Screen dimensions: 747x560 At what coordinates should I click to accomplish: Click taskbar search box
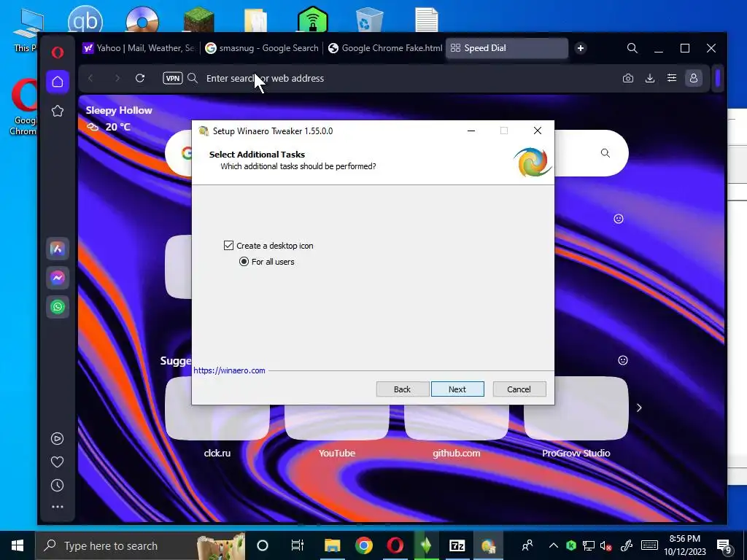click(140, 545)
